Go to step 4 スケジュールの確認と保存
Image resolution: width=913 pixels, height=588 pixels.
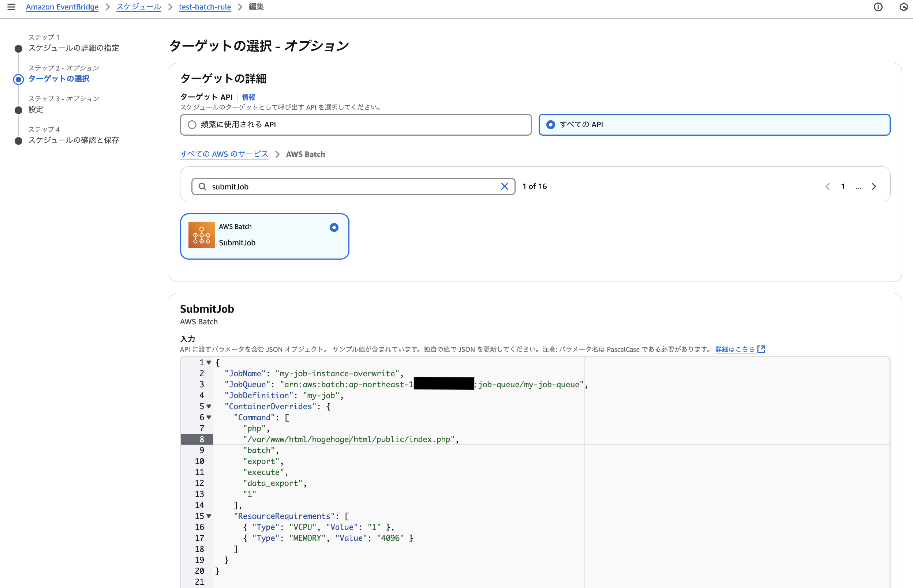click(73, 140)
